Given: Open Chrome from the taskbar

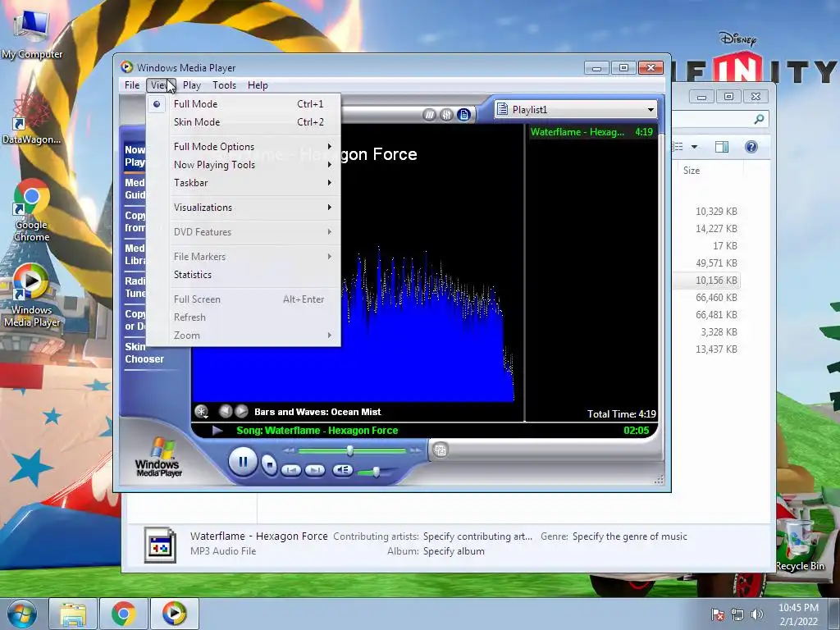Looking at the screenshot, I should point(123,614).
